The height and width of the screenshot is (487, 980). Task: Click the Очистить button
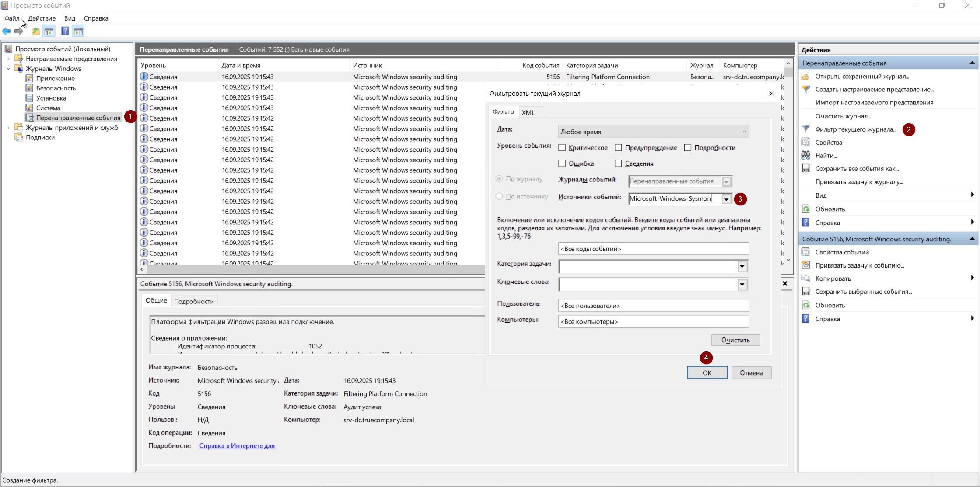tap(735, 340)
